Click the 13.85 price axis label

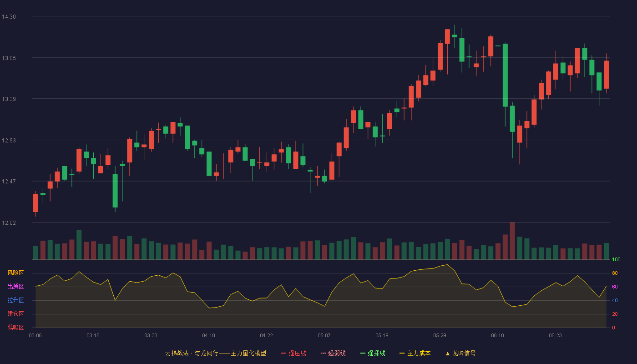pyautogui.click(x=9, y=58)
